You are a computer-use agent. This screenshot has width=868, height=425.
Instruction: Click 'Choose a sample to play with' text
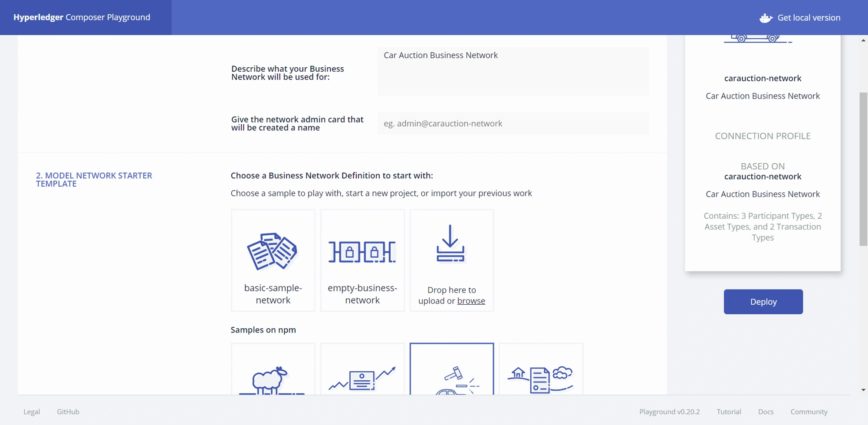(381, 193)
